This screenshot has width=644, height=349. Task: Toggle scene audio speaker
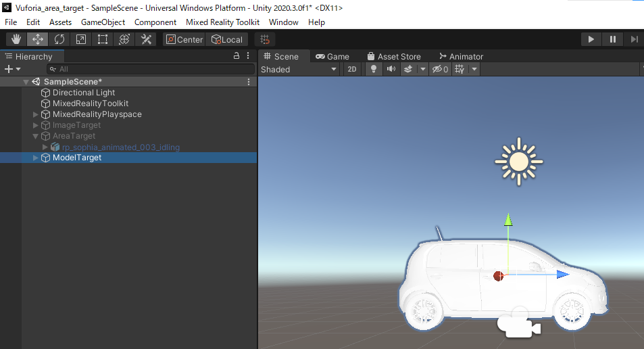click(391, 69)
